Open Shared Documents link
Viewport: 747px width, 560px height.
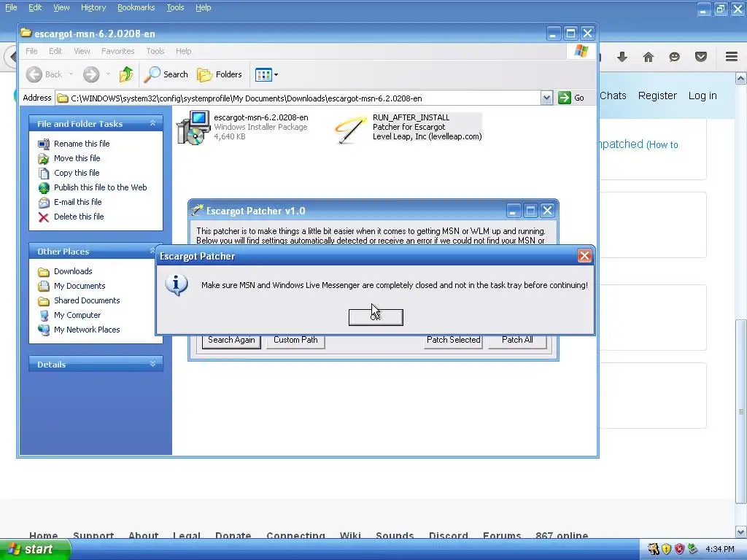[x=87, y=300]
